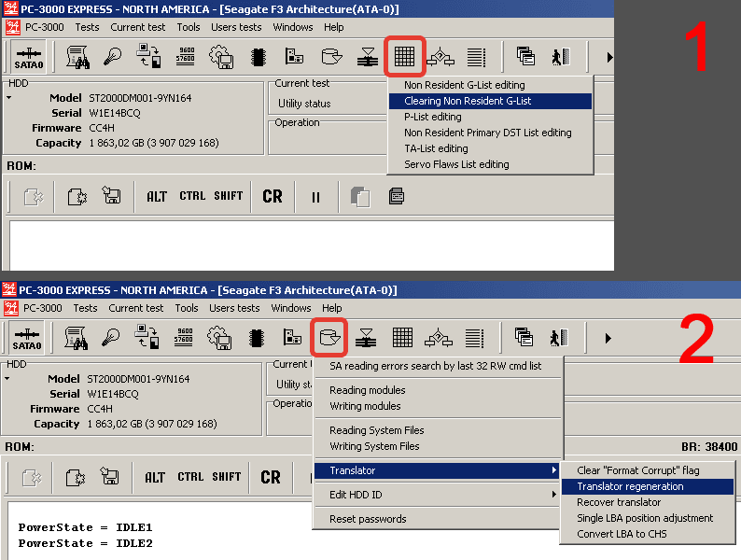The width and height of the screenshot is (741, 560).
Task: Toggle the CTRL key button, upper window
Action: pyautogui.click(x=192, y=196)
